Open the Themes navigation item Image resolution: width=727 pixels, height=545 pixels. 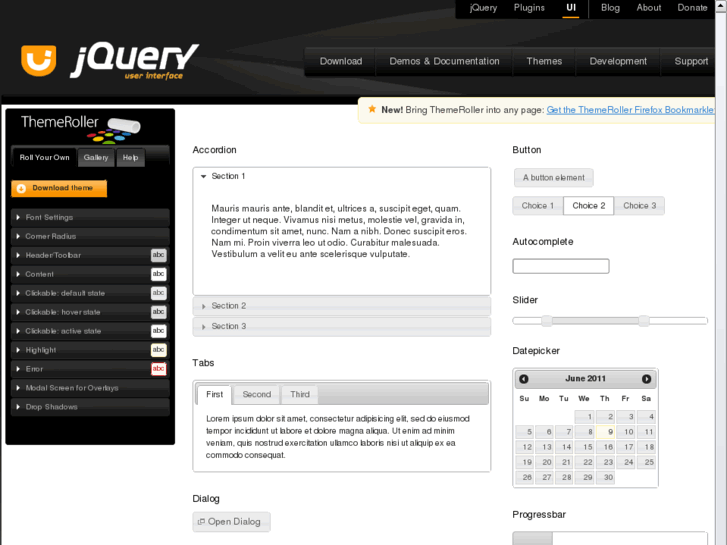pyautogui.click(x=544, y=61)
